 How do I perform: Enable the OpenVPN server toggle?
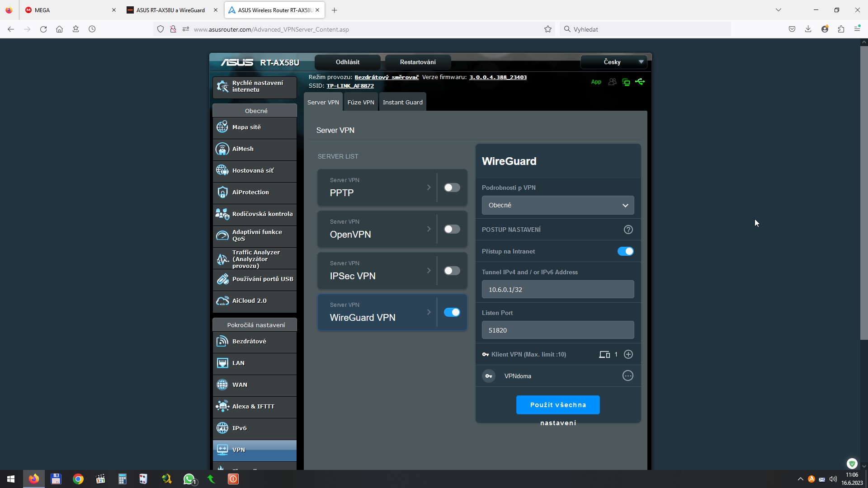pos(452,229)
